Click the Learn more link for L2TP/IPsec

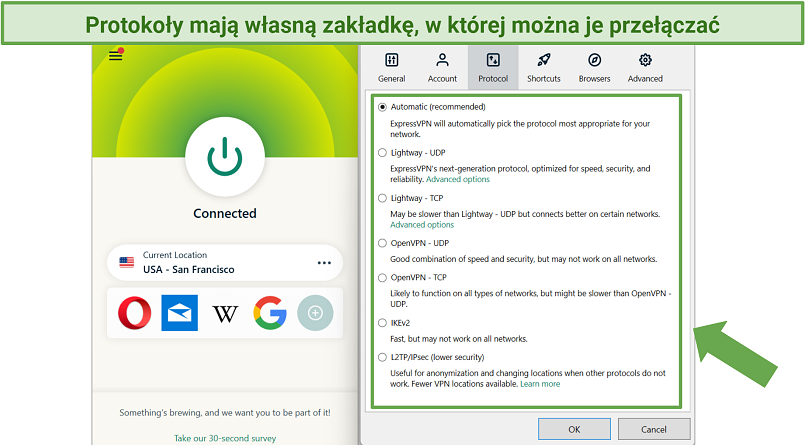pyautogui.click(x=540, y=384)
